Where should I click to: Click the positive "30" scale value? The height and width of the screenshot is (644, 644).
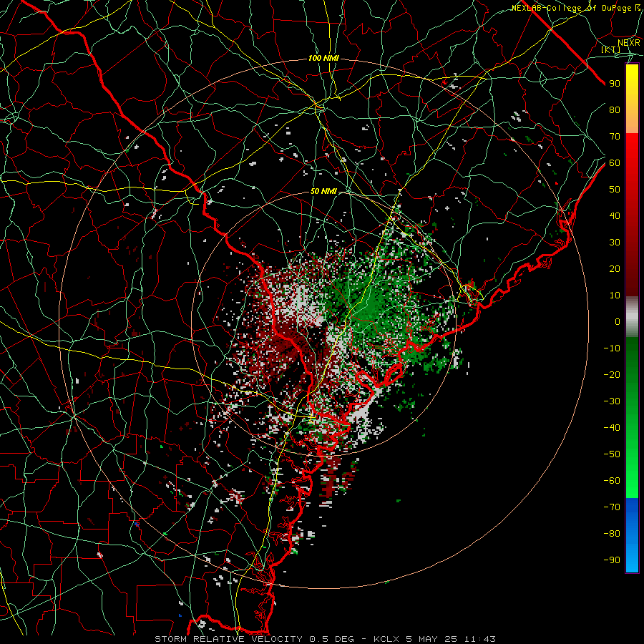click(615, 243)
